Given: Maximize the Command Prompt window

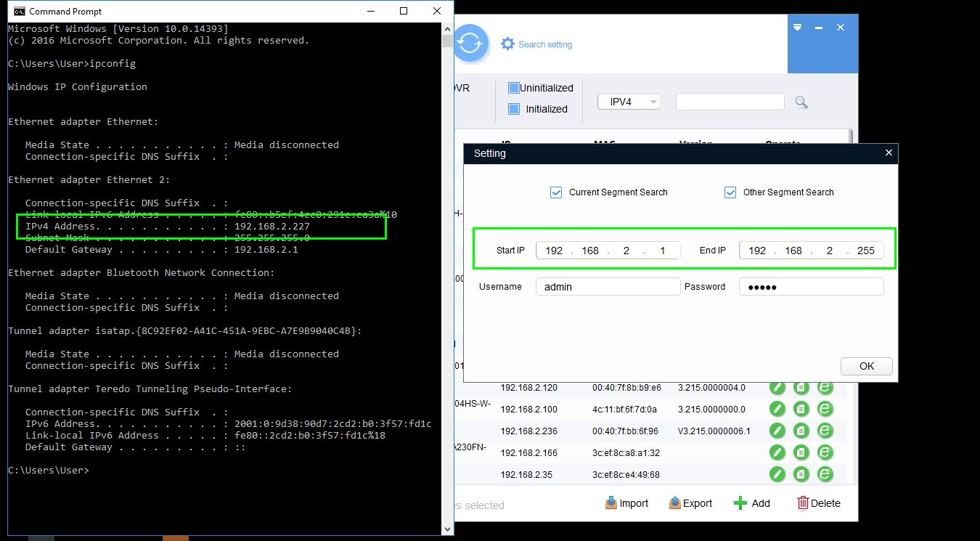Looking at the screenshot, I should click(404, 11).
